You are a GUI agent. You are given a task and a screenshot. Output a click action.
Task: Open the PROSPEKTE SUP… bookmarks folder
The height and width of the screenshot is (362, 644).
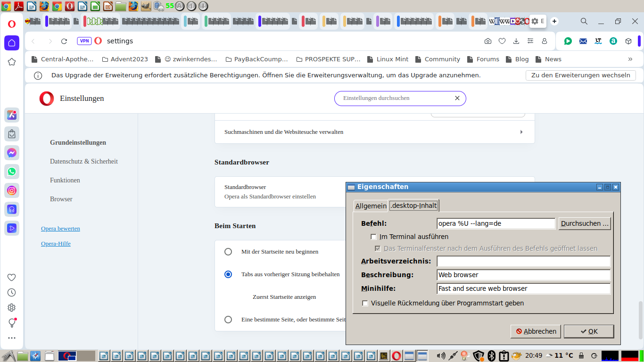coord(328,59)
